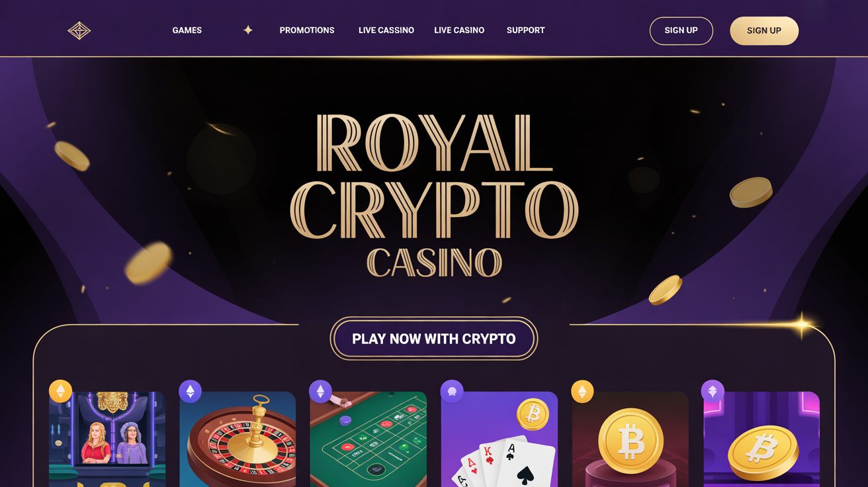868x487 pixels.
Task: Click the gold star nav icon
Action: click(248, 30)
